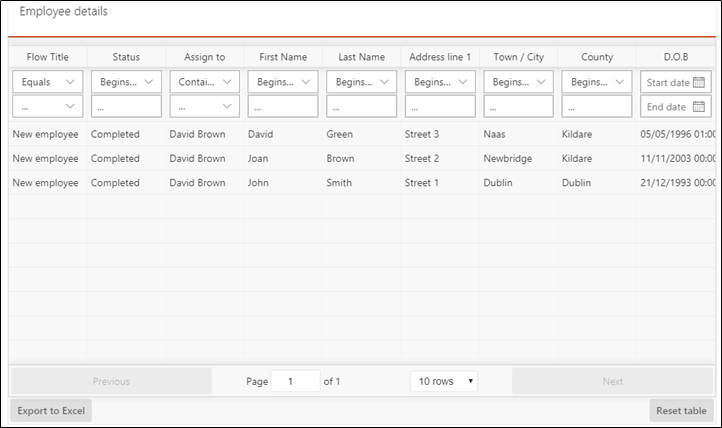Open Address line 1 operator dropdown

440,82
